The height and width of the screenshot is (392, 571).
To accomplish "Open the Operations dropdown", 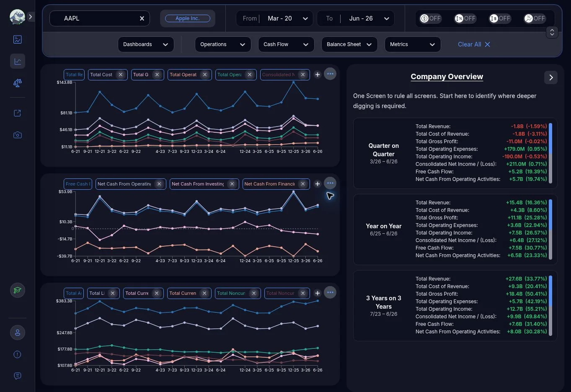I will pyautogui.click(x=223, y=44).
